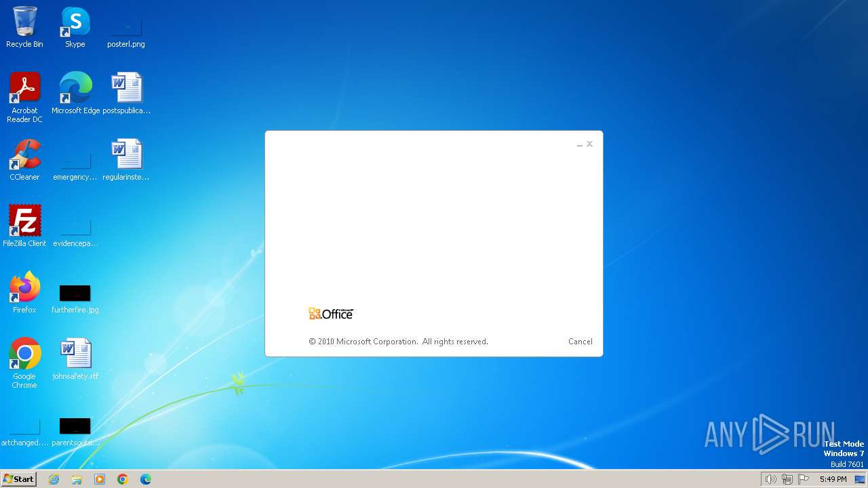Open the network tray icon
868x488 pixels.
pos(787,479)
